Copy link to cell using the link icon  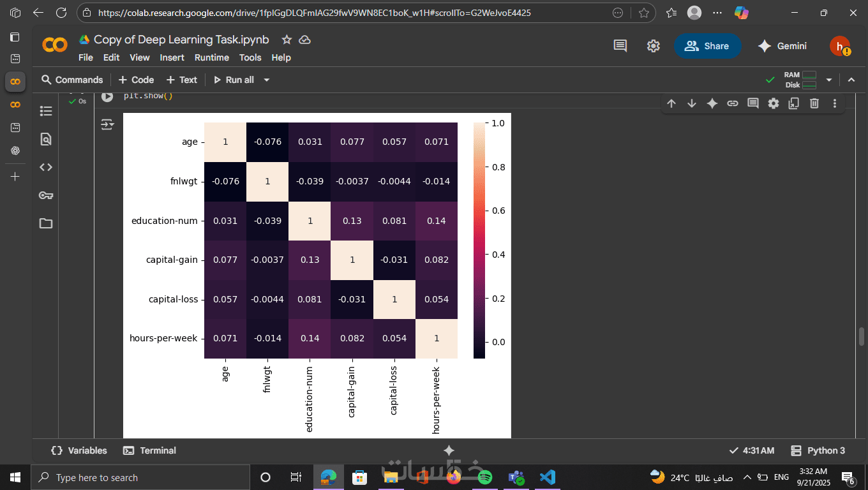coord(733,103)
